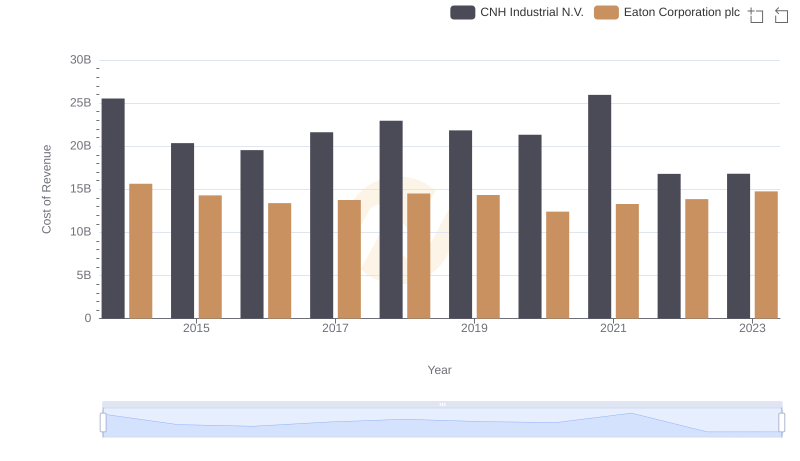This screenshot has height=461, width=800.
Task: Click inside the range slider preview area
Action: [442, 423]
